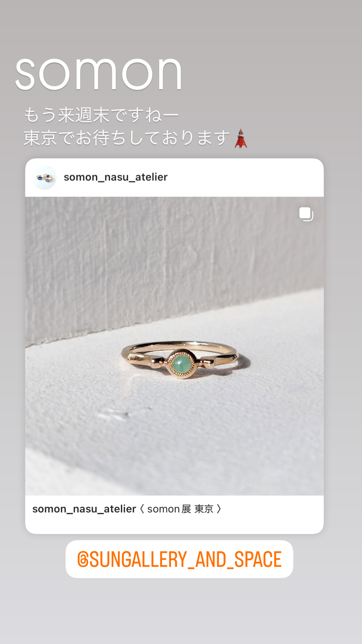The image size is (362, 644).
Task: Tap the line もう来週末ですねー
Action: (101, 115)
